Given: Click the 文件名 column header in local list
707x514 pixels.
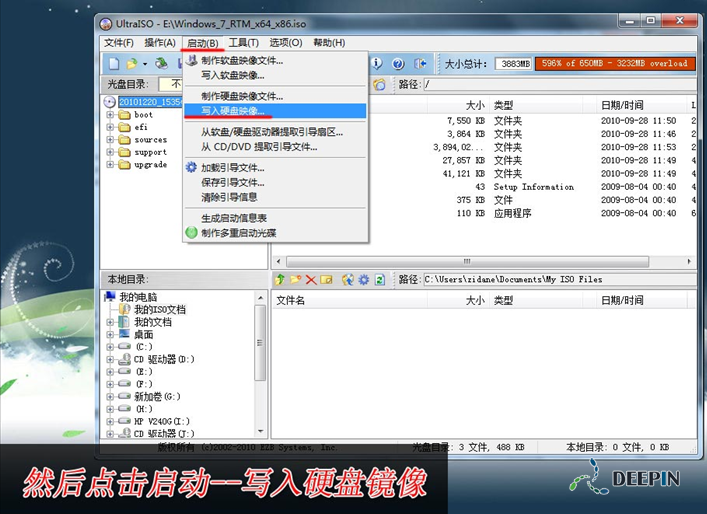Looking at the screenshot, I should pyautogui.click(x=291, y=300).
